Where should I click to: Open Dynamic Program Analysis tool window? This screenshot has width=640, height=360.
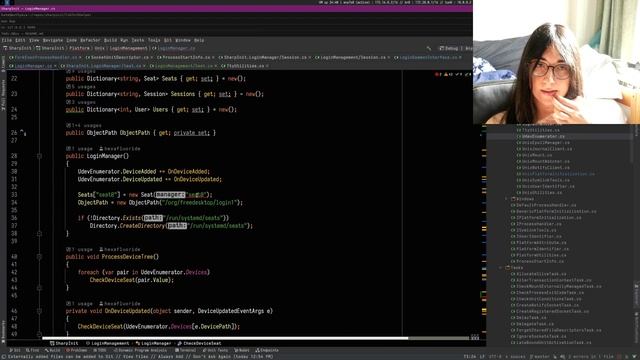(140, 350)
